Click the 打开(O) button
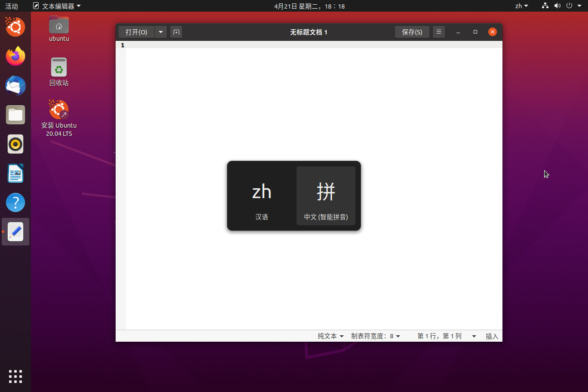Image resolution: width=588 pixels, height=392 pixels. (x=136, y=32)
